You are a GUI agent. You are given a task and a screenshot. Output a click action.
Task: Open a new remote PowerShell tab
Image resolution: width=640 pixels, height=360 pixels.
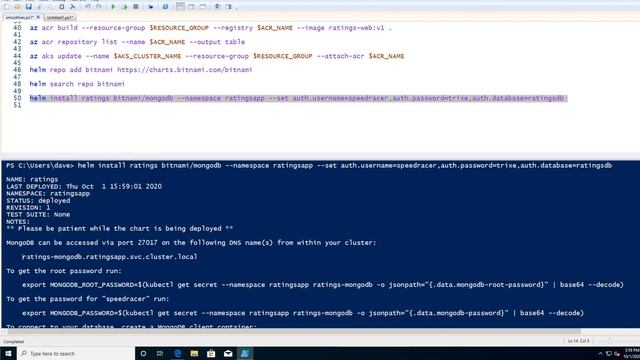pos(151,7)
